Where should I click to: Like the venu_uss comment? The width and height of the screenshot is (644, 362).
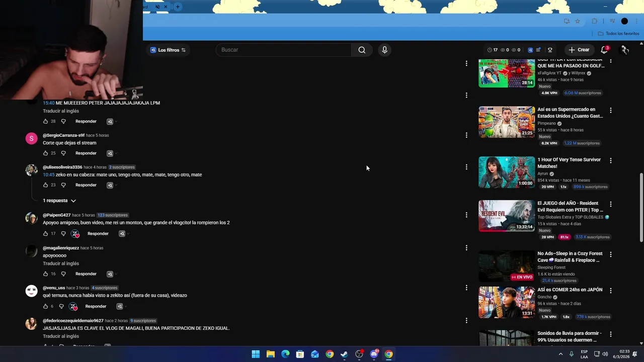(45, 306)
